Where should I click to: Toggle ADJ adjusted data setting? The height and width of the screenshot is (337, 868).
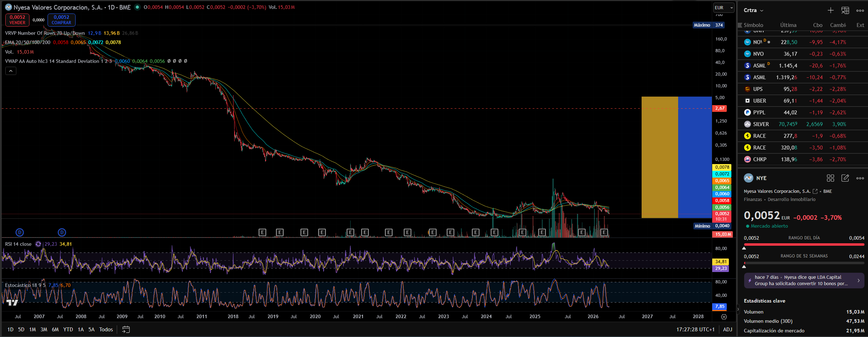point(727,330)
